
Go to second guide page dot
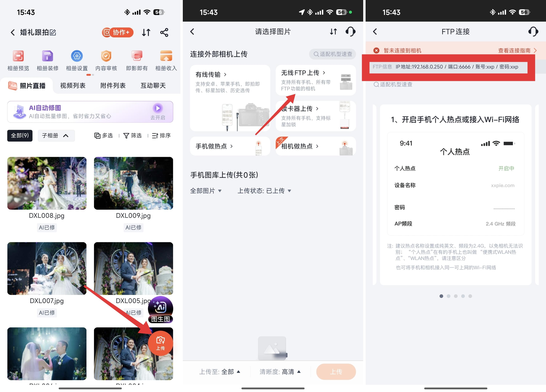tap(449, 296)
